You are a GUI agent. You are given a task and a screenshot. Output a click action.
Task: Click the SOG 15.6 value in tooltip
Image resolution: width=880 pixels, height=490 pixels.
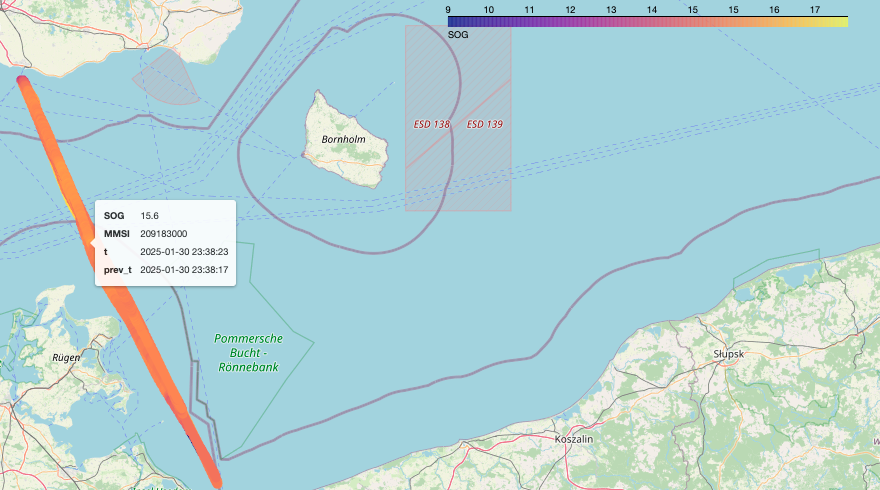click(149, 216)
